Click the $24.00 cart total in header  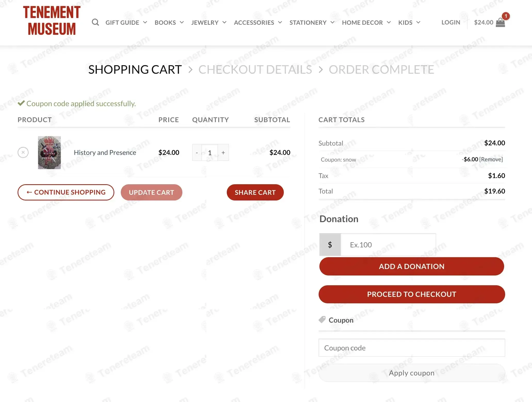click(x=483, y=22)
